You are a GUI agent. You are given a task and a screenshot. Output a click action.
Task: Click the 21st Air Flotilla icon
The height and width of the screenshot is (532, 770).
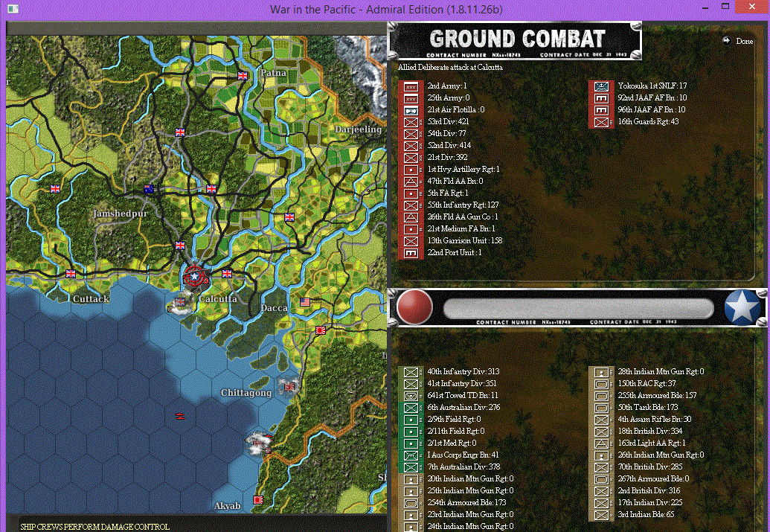[411, 110]
